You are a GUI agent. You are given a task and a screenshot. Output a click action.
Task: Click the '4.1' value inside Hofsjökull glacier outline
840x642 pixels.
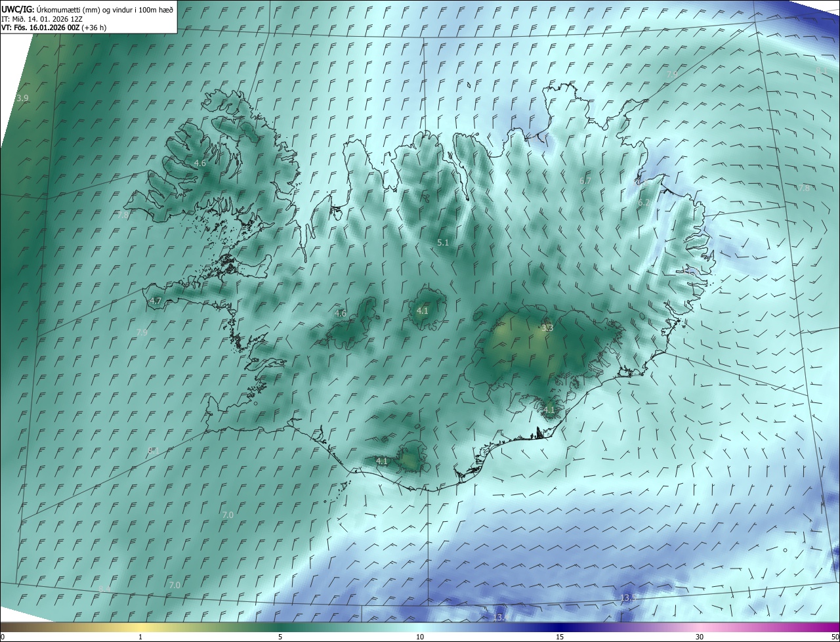[x=423, y=310]
